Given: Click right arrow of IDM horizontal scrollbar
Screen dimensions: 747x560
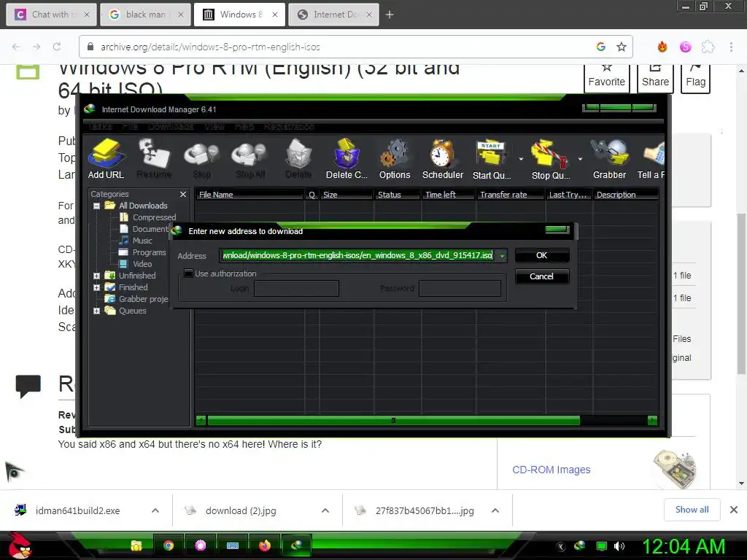Looking at the screenshot, I should pos(652,421).
